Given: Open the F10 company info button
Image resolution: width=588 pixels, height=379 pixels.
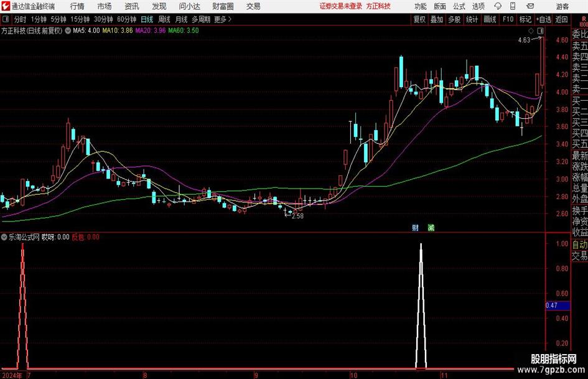Looking at the screenshot, I should (x=508, y=19).
